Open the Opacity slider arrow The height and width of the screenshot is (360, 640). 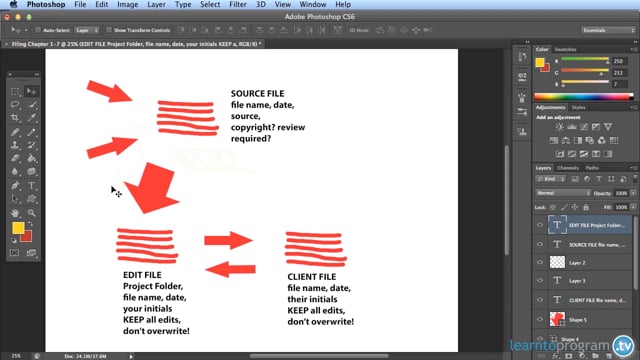[x=633, y=193]
